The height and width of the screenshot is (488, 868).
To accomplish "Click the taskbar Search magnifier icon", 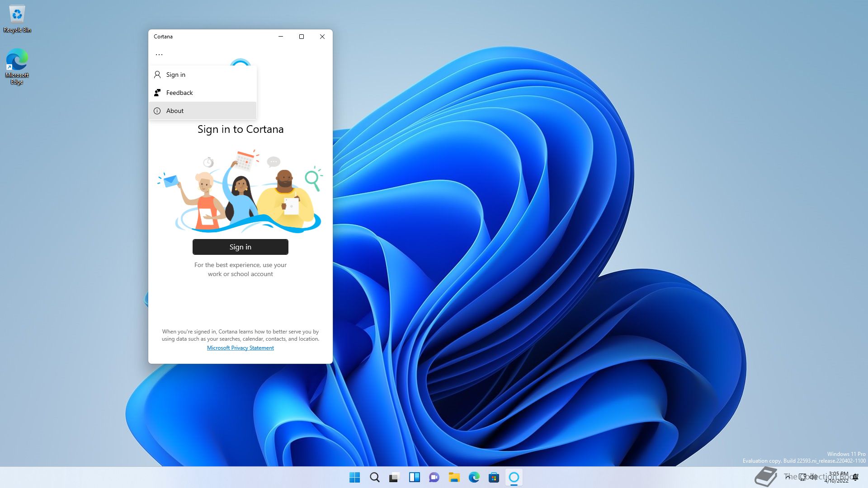I will click(x=375, y=477).
